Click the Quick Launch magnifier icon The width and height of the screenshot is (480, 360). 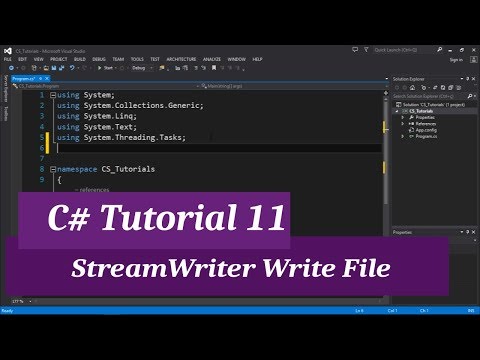(440, 50)
